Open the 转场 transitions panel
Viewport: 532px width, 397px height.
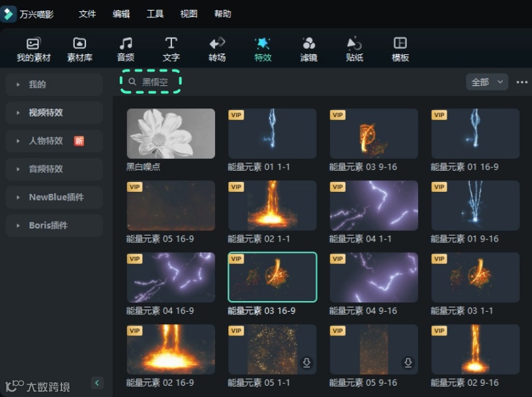click(x=216, y=46)
